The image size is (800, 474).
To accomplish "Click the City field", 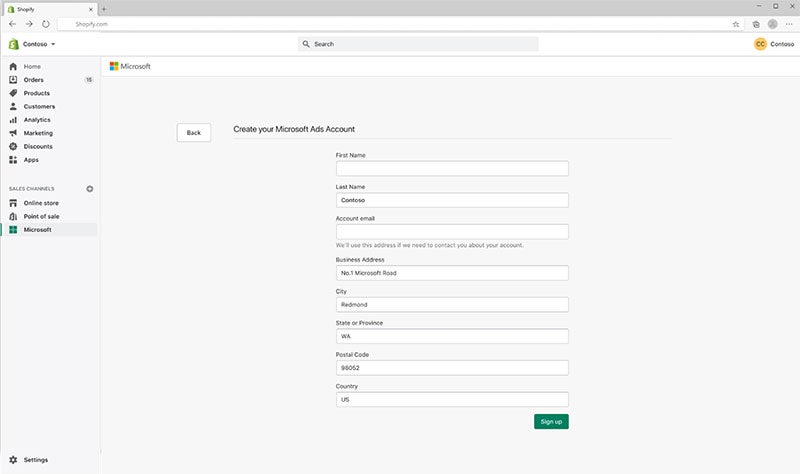I will [452, 305].
